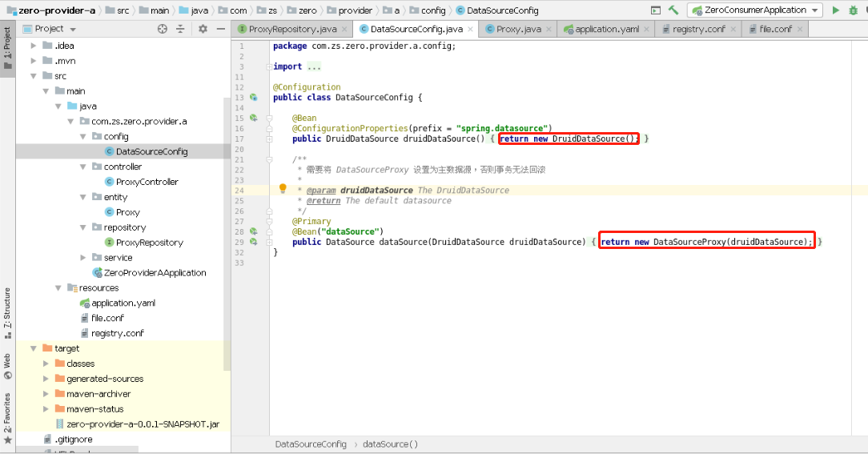Expand the .mvn folder
The width and height of the screenshot is (868, 454).
34,60
